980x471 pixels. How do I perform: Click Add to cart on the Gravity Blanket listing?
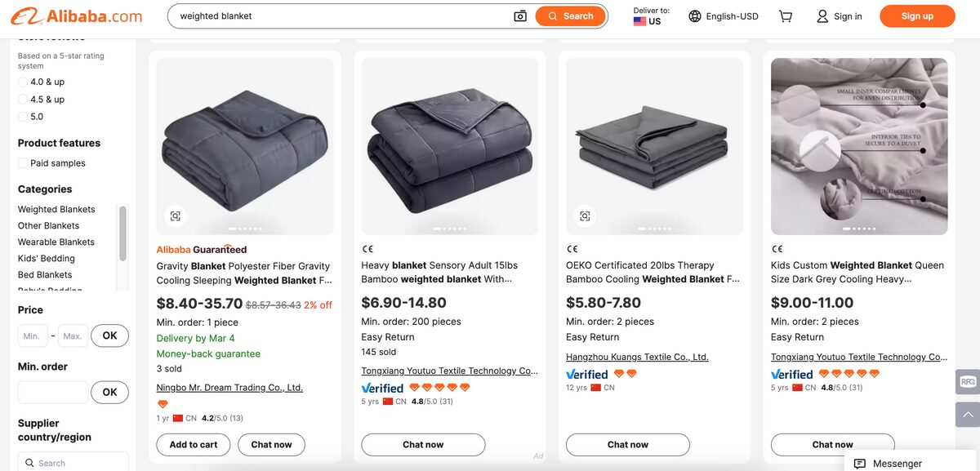point(193,444)
